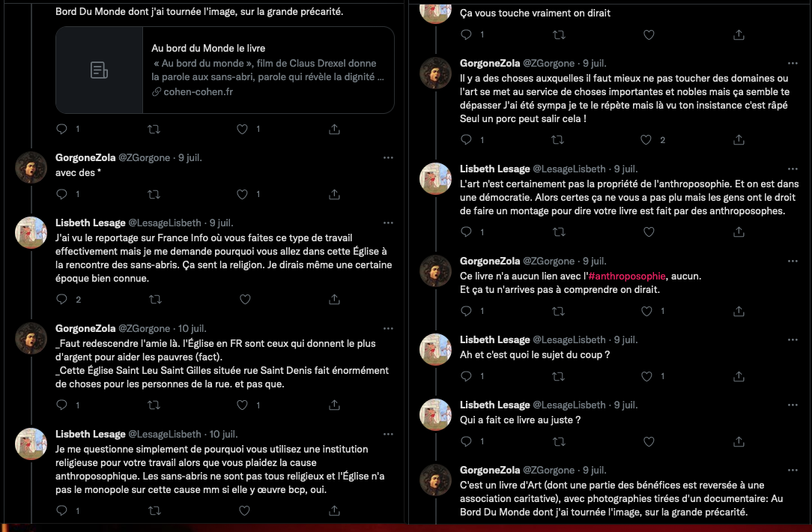Like the cohen-cohen.fr link card tweet
Viewport: 812px width, 532px height.
point(242,129)
